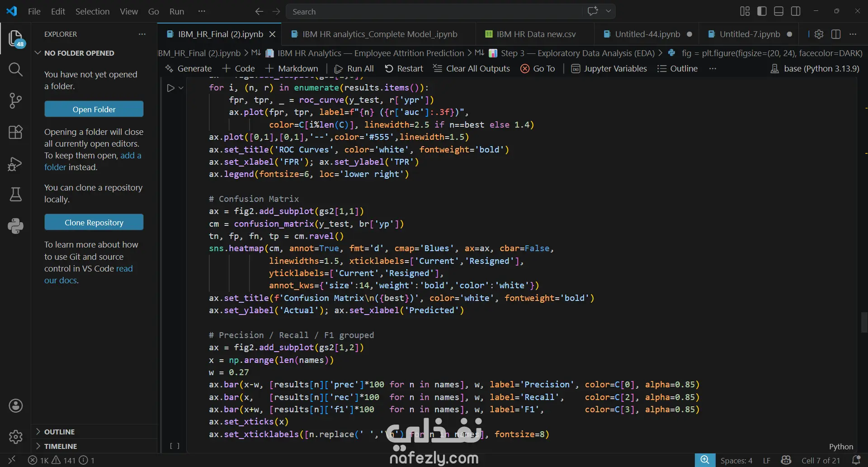
Task: Run the current cell play button
Action: [170, 88]
